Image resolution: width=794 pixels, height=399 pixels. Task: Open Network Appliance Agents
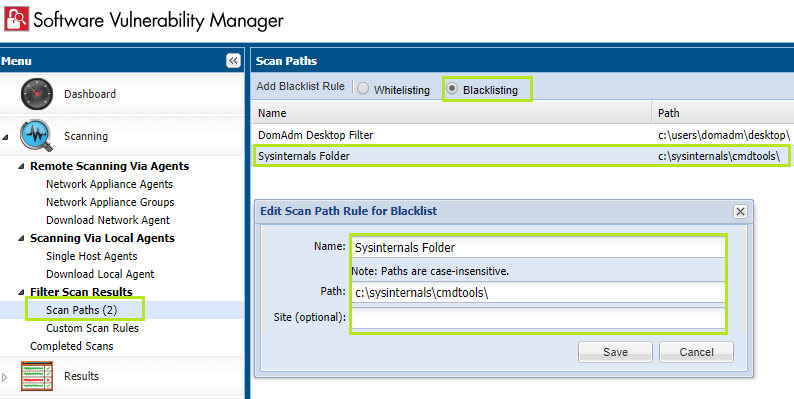109,184
